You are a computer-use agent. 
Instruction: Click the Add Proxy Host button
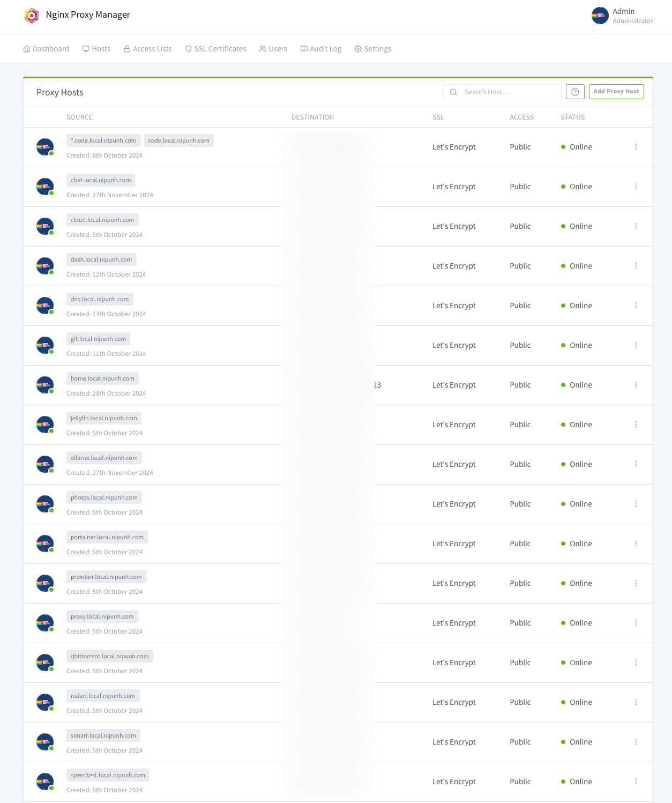coord(616,92)
